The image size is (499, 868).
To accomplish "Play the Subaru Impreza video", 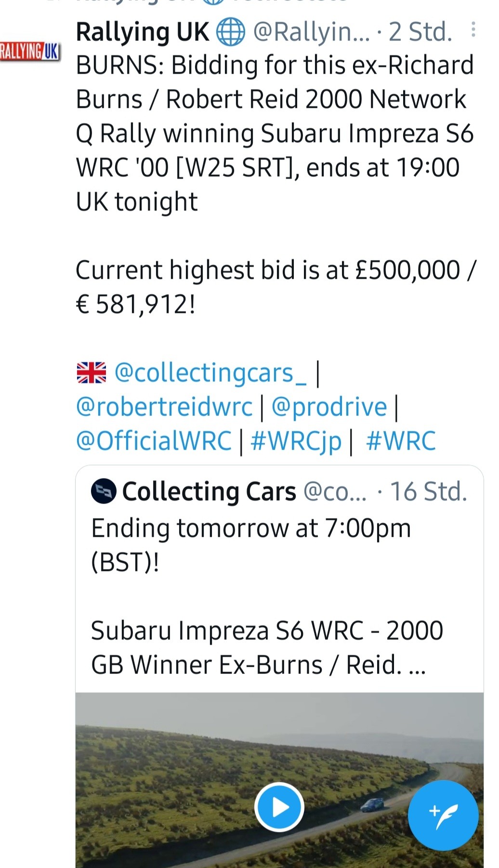I will coord(279,807).
